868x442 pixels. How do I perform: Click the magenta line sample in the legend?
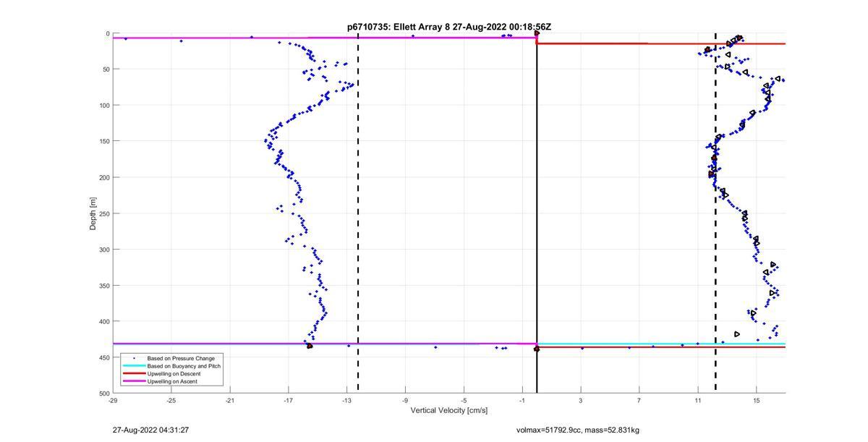tap(134, 381)
